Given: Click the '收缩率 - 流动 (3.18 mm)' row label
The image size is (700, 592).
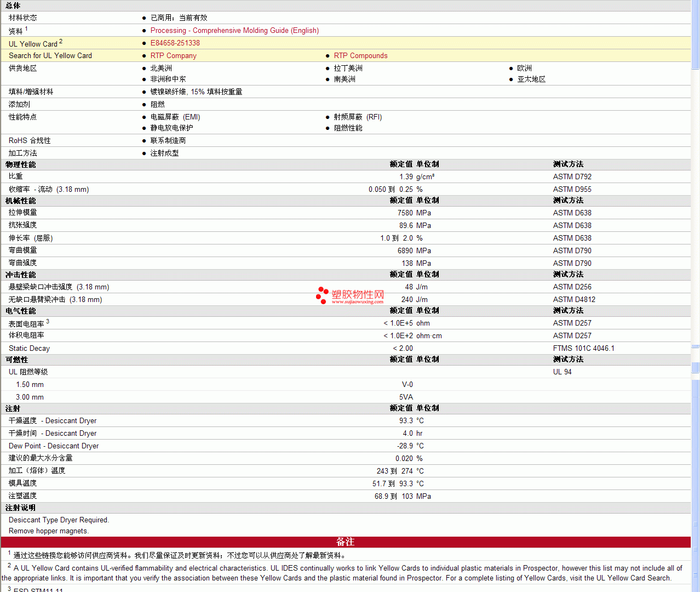Looking at the screenshot, I should pyautogui.click(x=49, y=190).
